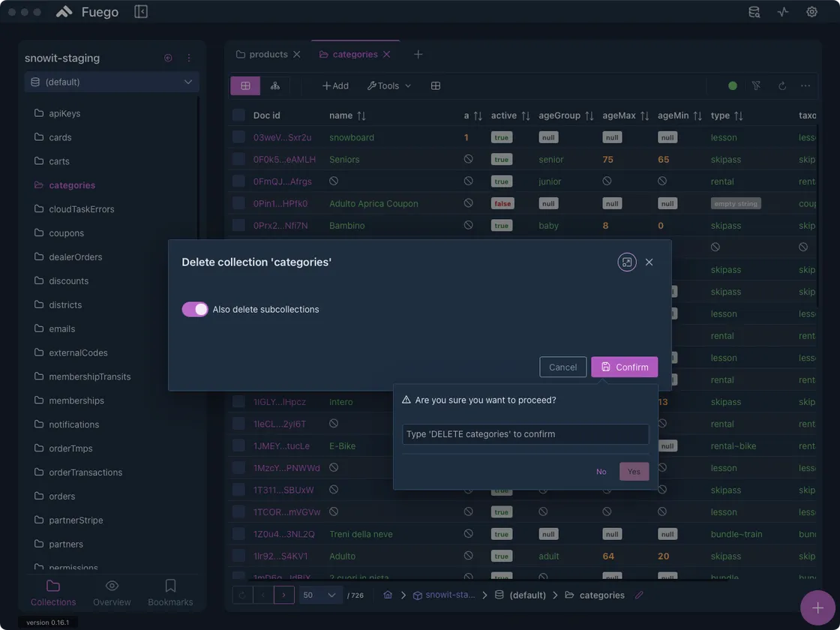This screenshot has width=840, height=630.
Task: Select the 1lr92...S4KV1 row checkbox
Action: tap(239, 556)
